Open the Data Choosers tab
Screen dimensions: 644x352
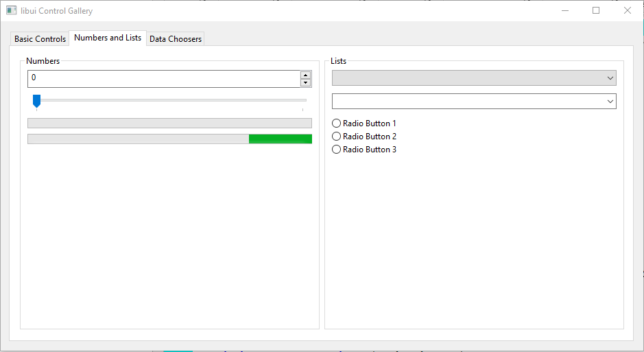tap(176, 39)
